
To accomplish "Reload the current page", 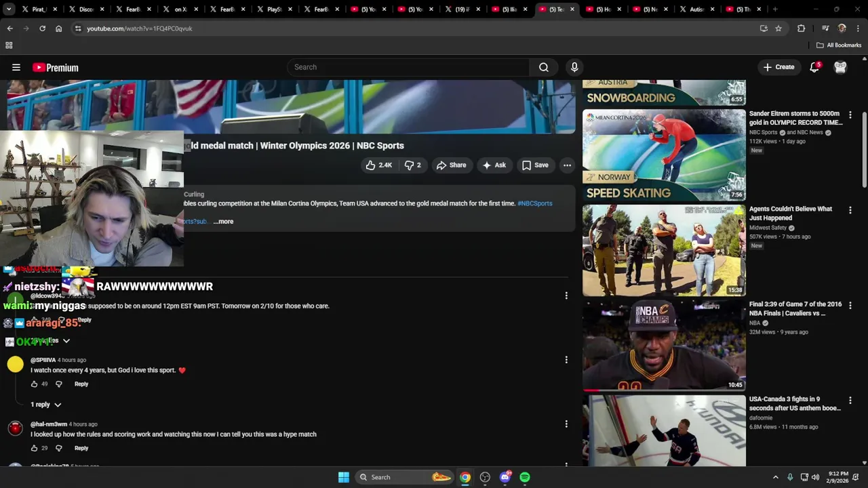I will 42,28.
